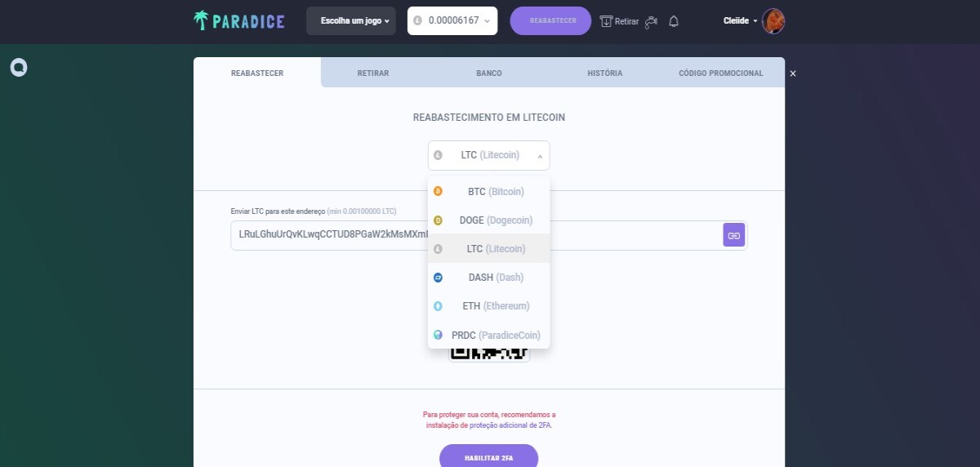Expand the 0.00006167 balance selector
The image size is (980, 467).
click(452, 20)
